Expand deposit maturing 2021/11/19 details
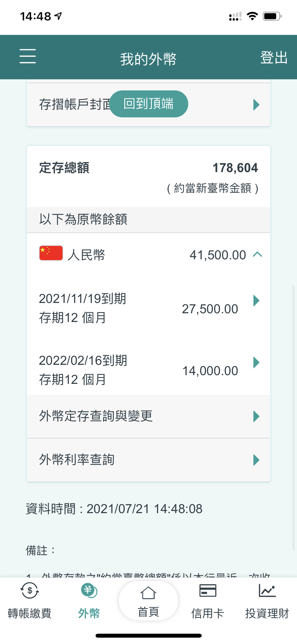Screen dimensions: 297x644 pyautogui.click(x=256, y=301)
